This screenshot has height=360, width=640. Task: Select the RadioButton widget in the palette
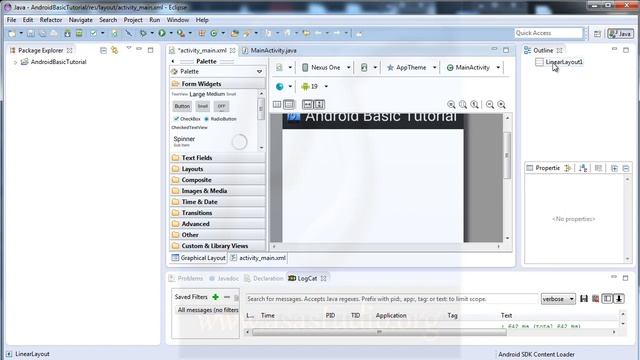tap(220, 119)
